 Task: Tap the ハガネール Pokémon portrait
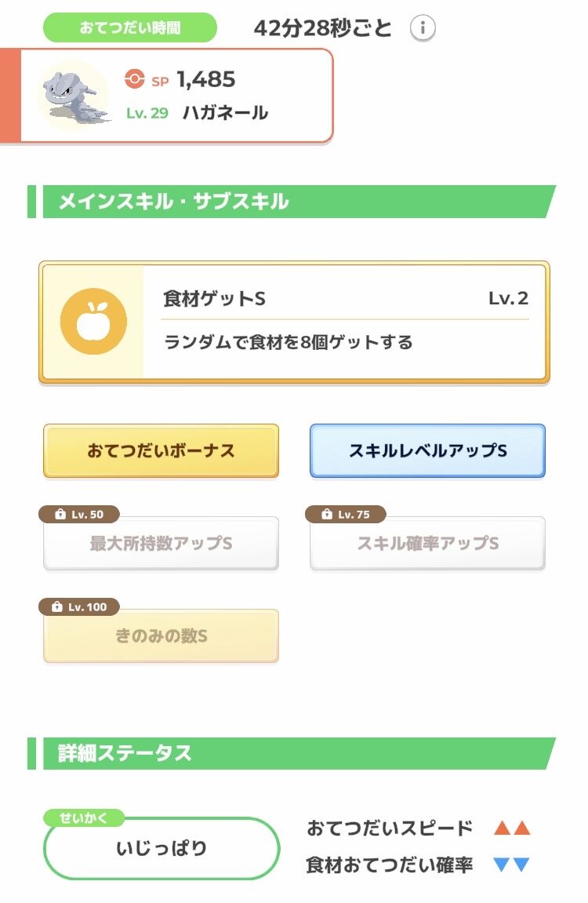pyautogui.click(x=74, y=96)
